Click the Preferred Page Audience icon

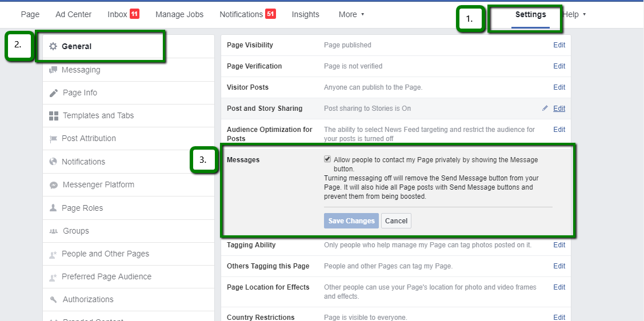[53, 277]
